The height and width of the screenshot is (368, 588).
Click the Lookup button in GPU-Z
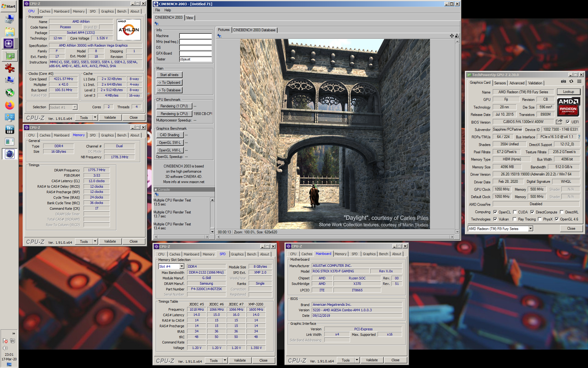tap(568, 92)
